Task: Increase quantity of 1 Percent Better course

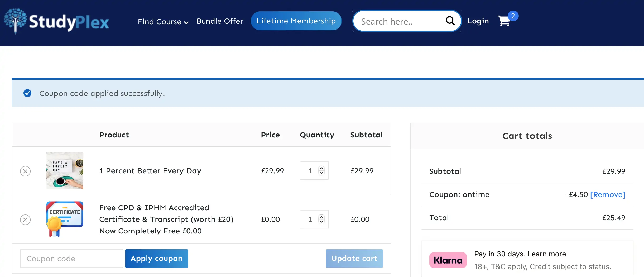Action: pyautogui.click(x=321, y=168)
